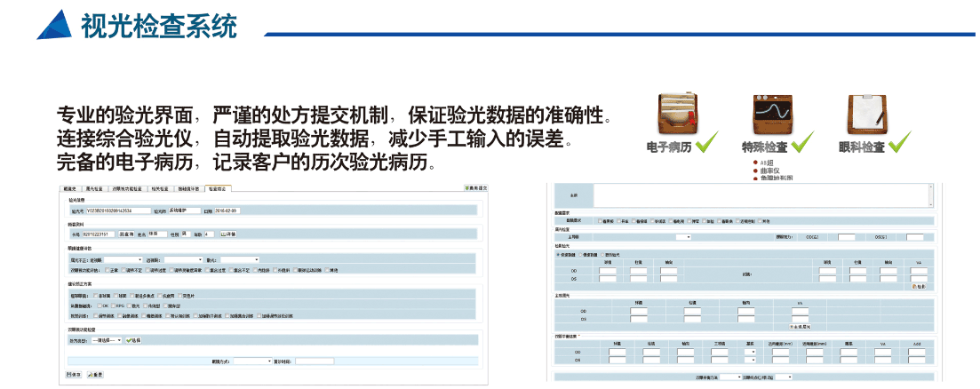Check the OK checkbox in the lens row
The width and height of the screenshot is (980, 389).
(100, 305)
